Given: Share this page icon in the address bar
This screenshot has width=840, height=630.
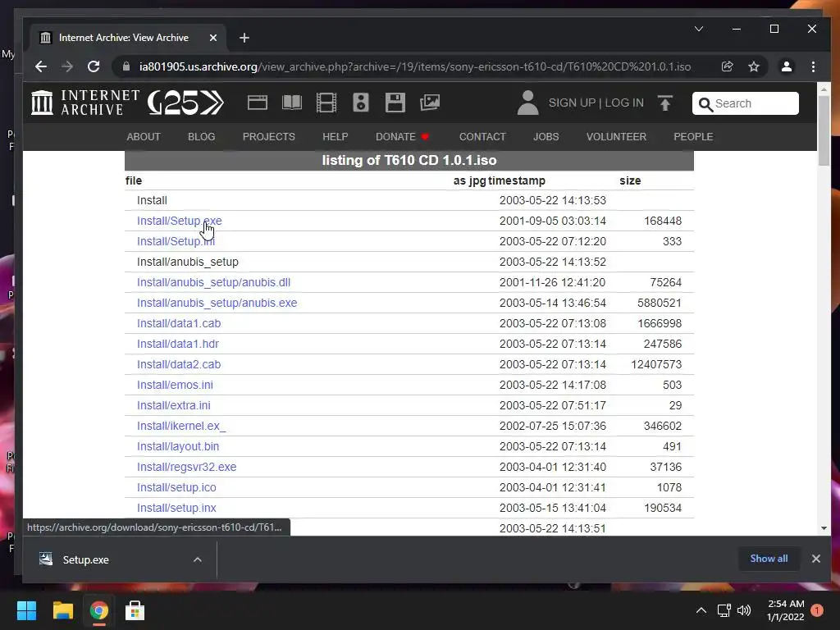Looking at the screenshot, I should (727, 66).
